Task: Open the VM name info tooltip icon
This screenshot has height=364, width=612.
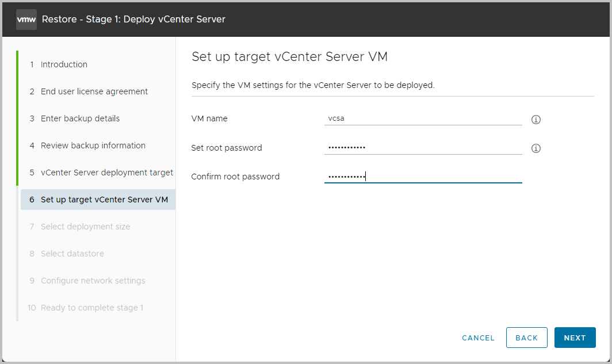Action: coord(535,119)
